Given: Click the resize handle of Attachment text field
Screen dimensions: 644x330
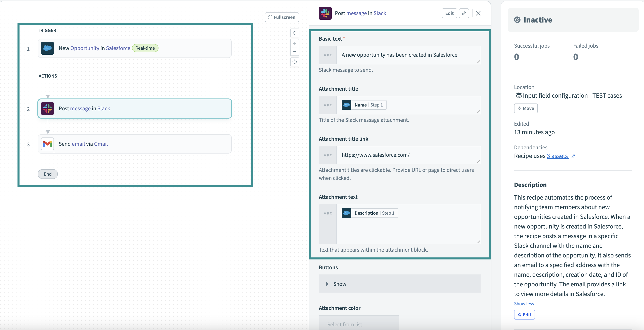Looking at the screenshot, I should [478, 241].
